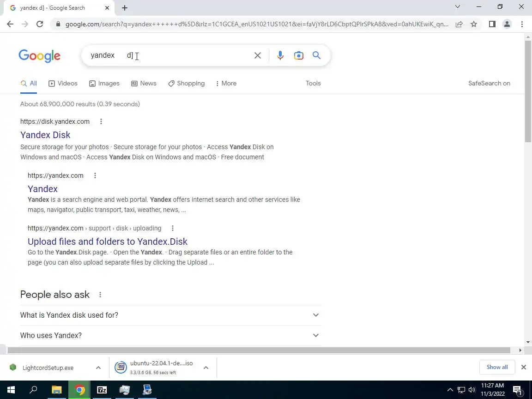Viewport: 532px width, 399px height.
Task: Open the search Tools options
Action: coord(313,84)
